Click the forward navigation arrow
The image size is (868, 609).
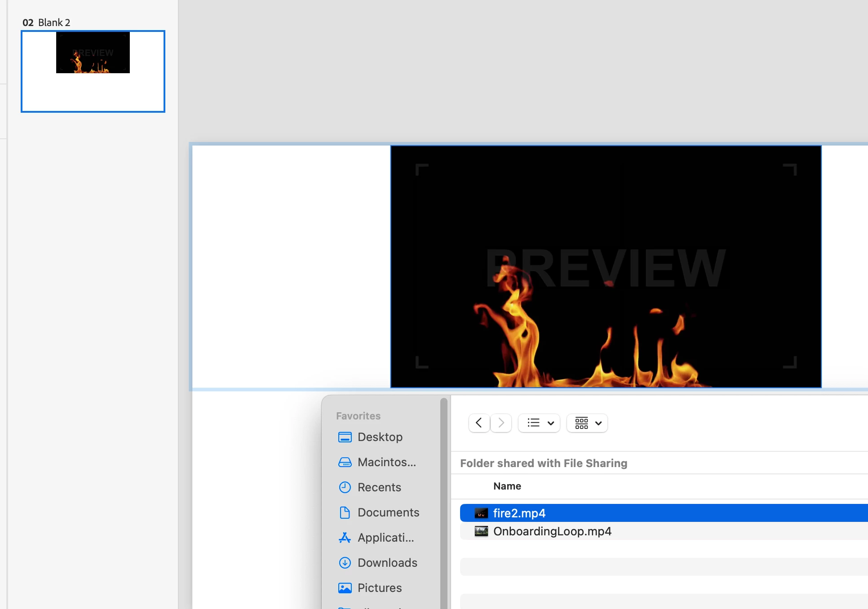pos(501,423)
